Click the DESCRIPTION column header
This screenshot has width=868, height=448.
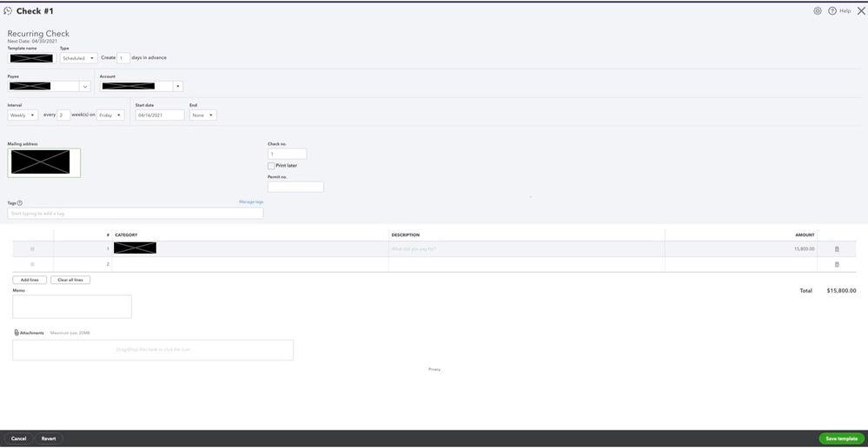point(406,235)
